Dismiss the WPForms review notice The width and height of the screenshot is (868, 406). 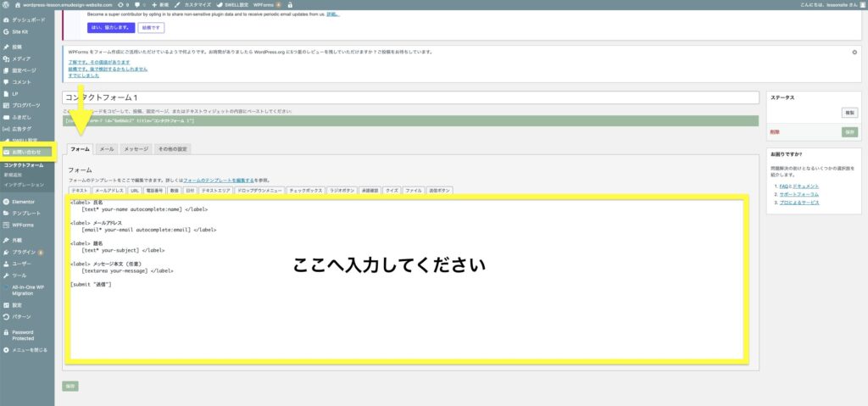(x=854, y=52)
